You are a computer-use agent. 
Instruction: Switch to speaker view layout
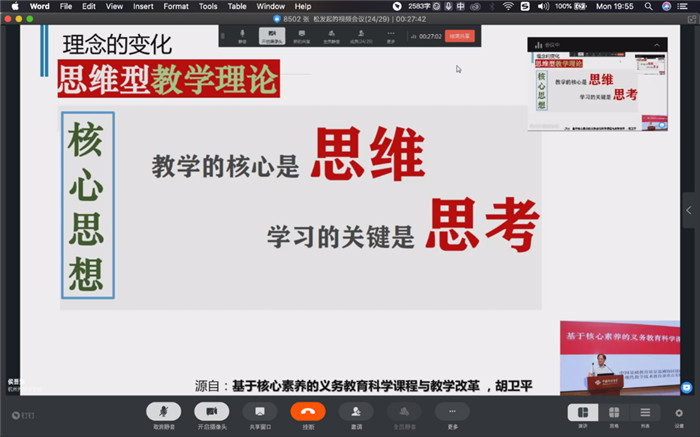pos(582,412)
